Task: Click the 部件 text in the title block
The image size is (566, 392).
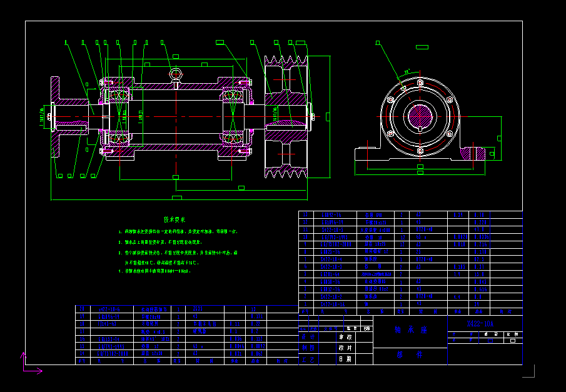Action: pos(410,354)
